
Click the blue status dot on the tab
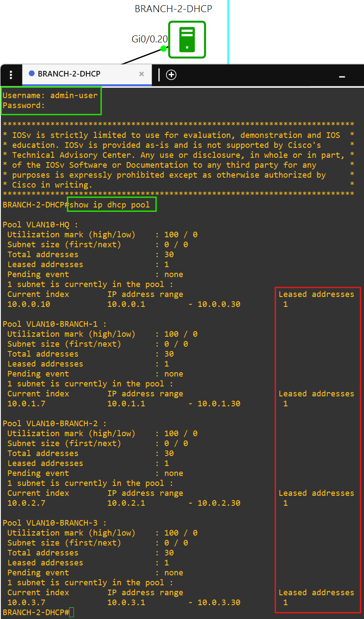(x=32, y=73)
